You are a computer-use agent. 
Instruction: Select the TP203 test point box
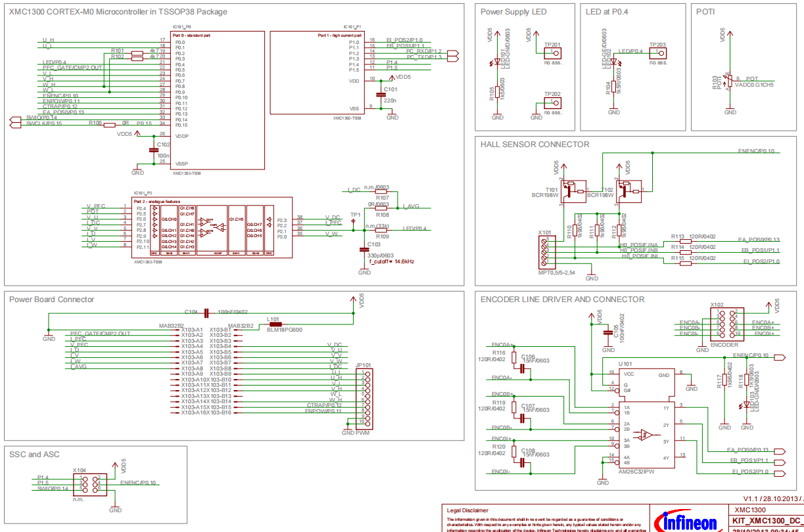(657, 53)
